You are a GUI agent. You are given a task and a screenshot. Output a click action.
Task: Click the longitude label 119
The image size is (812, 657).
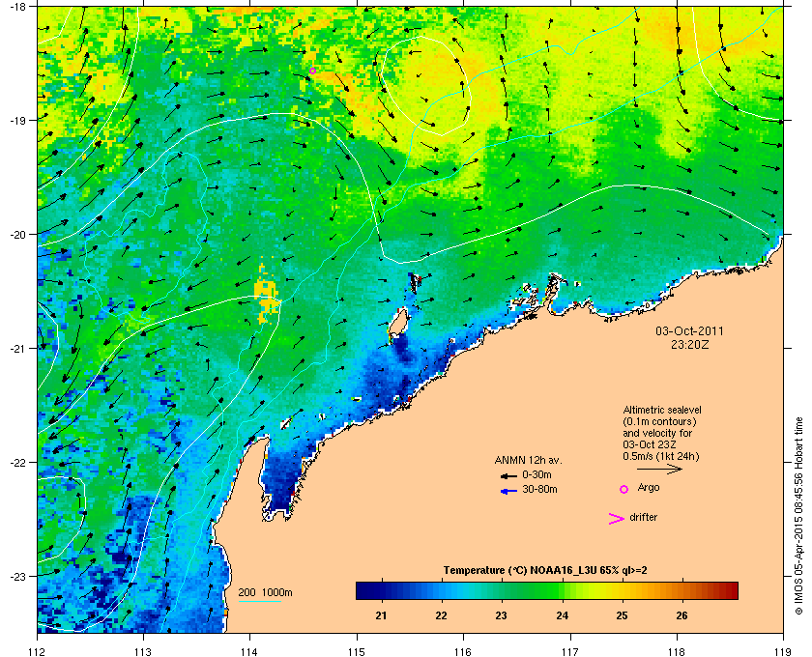[783, 651]
